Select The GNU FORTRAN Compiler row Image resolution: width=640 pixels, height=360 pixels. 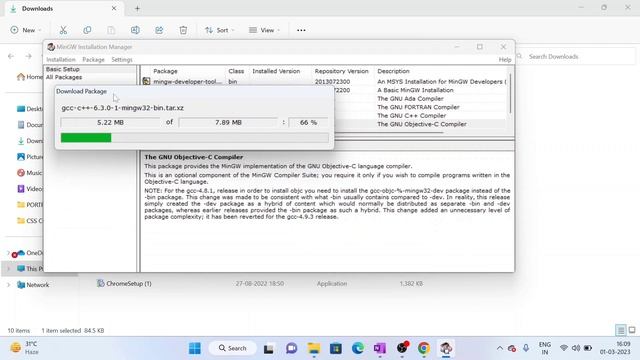(x=418, y=107)
